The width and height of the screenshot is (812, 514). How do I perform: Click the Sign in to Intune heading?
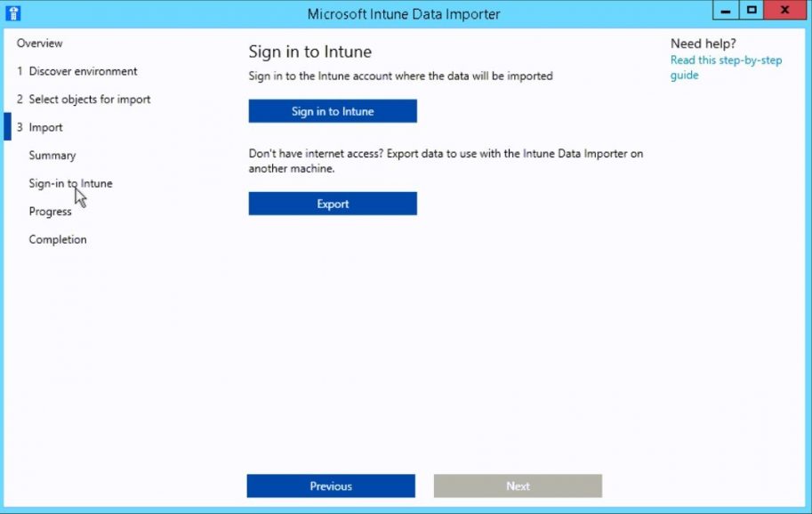click(309, 52)
